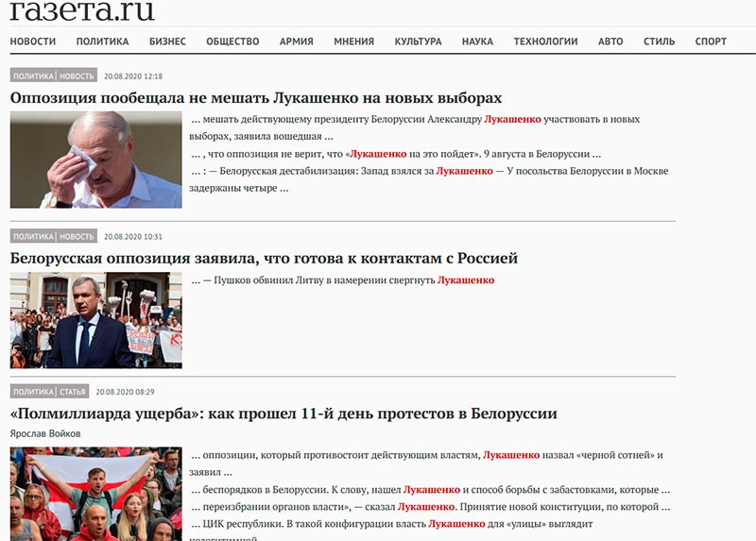Open headline «Полмиллиарда ущерба» 11-й день протестов

(x=283, y=414)
